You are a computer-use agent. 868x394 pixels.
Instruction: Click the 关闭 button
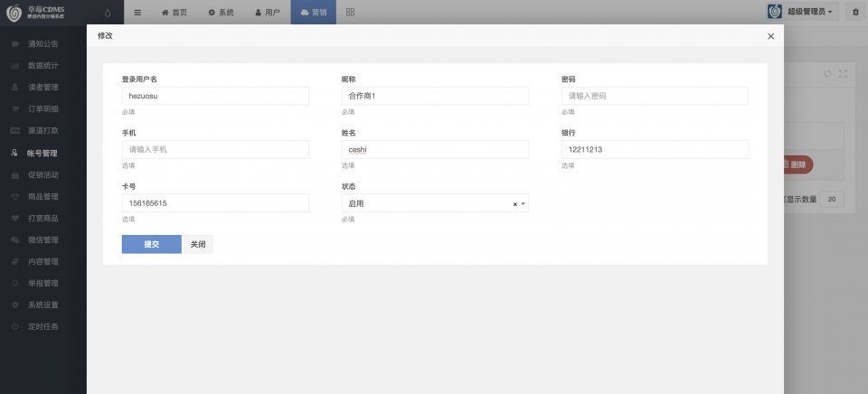[x=198, y=245]
